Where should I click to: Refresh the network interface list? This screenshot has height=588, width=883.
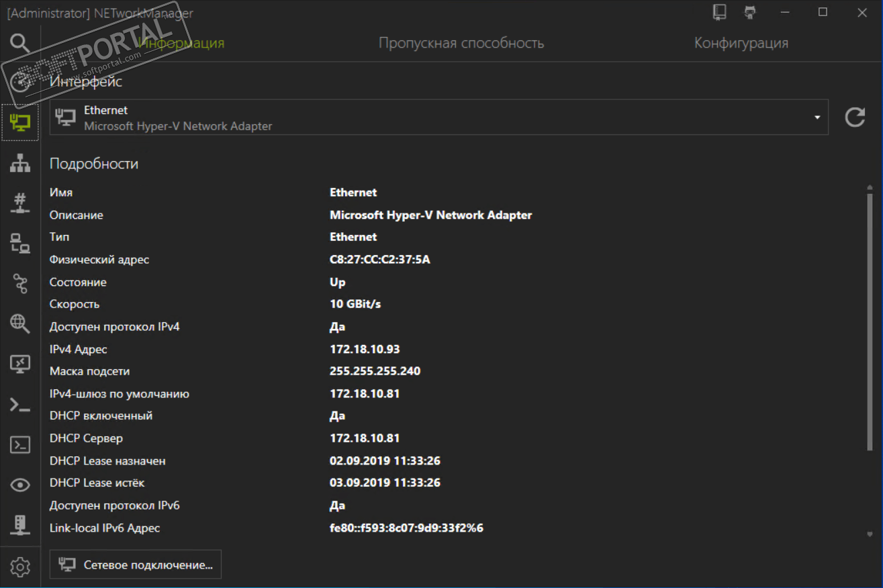point(855,117)
